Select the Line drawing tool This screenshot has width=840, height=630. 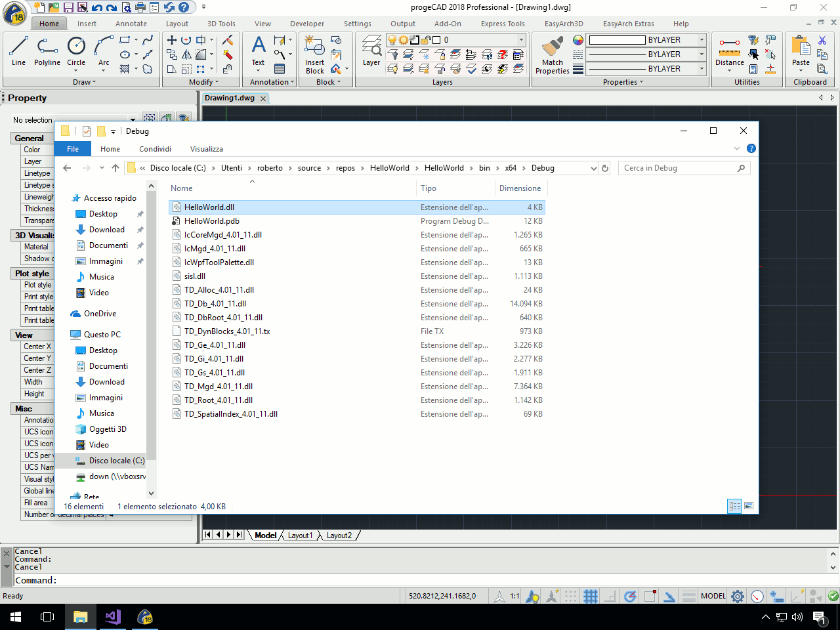18,51
